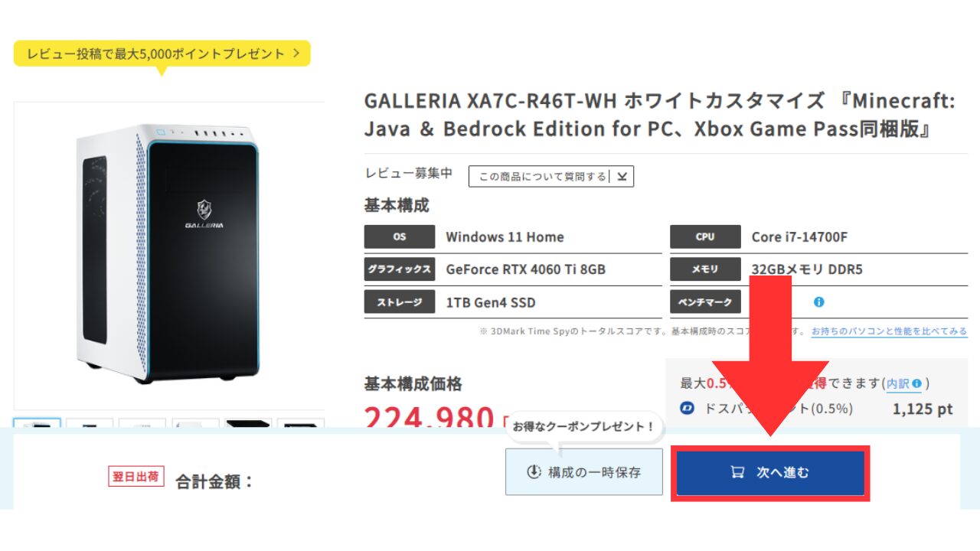The width and height of the screenshot is (980, 551).
Task: Click the dropdown arrow next to 質問する
Action: (x=622, y=177)
